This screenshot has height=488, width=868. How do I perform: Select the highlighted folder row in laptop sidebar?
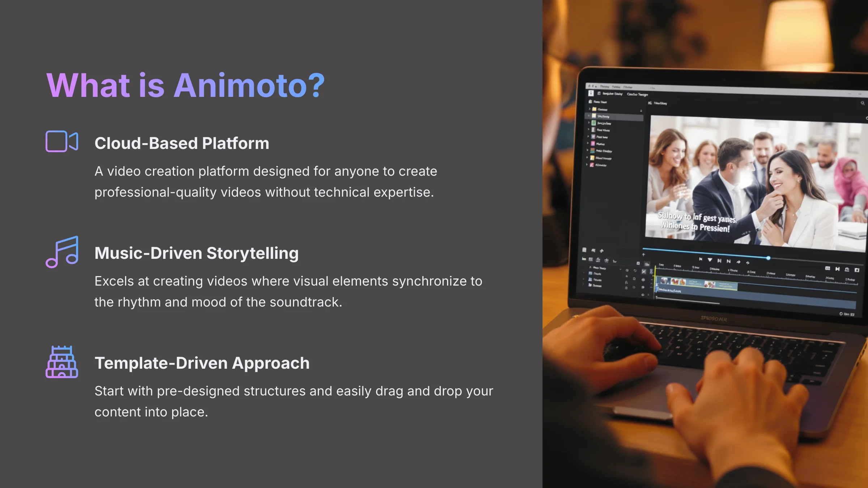click(x=614, y=116)
